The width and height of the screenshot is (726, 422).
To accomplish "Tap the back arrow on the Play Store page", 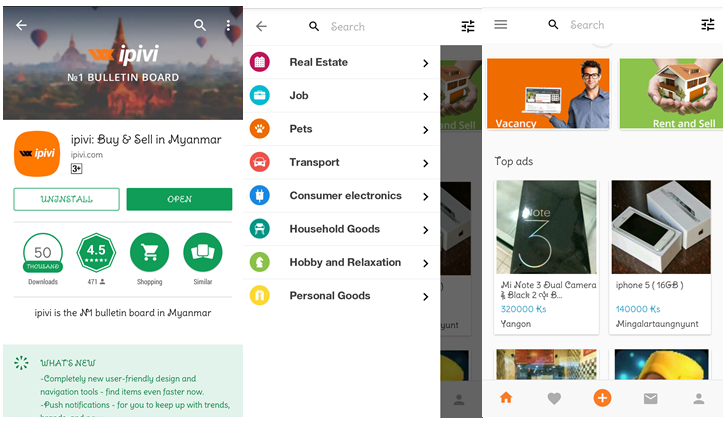I will [21, 25].
